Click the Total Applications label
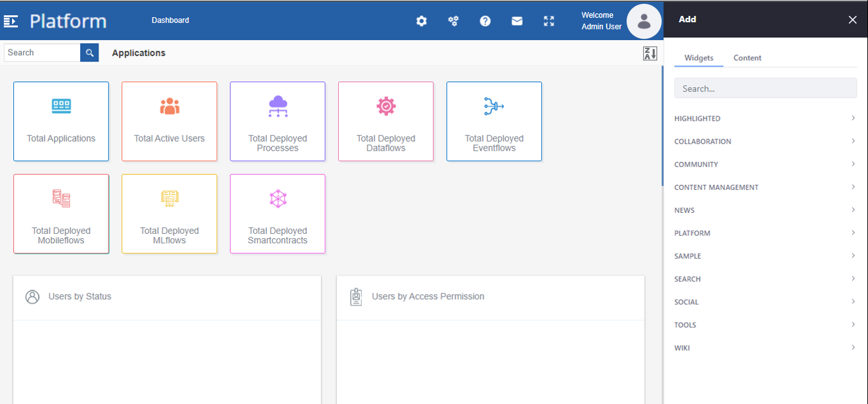Image resolution: width=868 pixels, height=404 pixels. (x=61, y=138)
